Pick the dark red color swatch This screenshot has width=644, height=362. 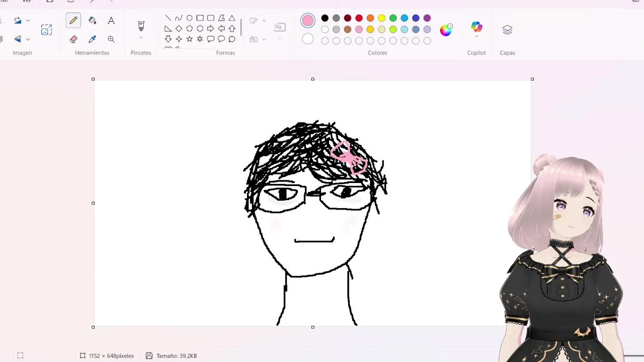pyautogui.click(x=348, y=18)
